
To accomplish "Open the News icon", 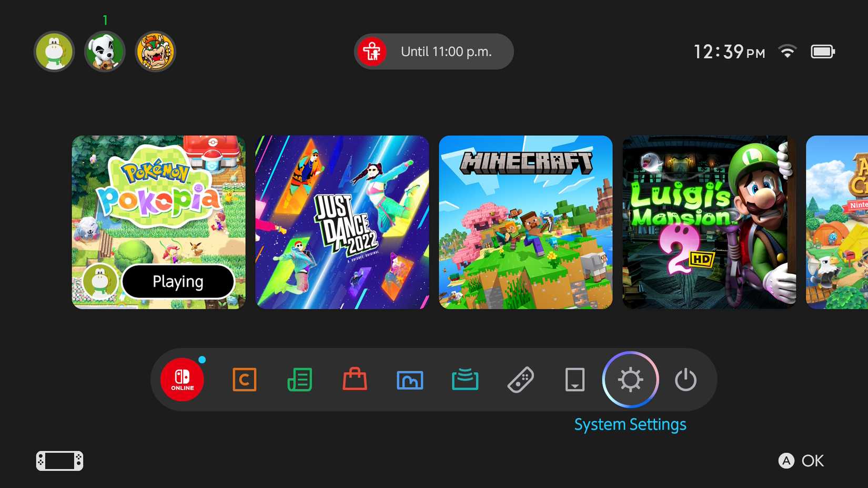I will click(x=300, y=380).
